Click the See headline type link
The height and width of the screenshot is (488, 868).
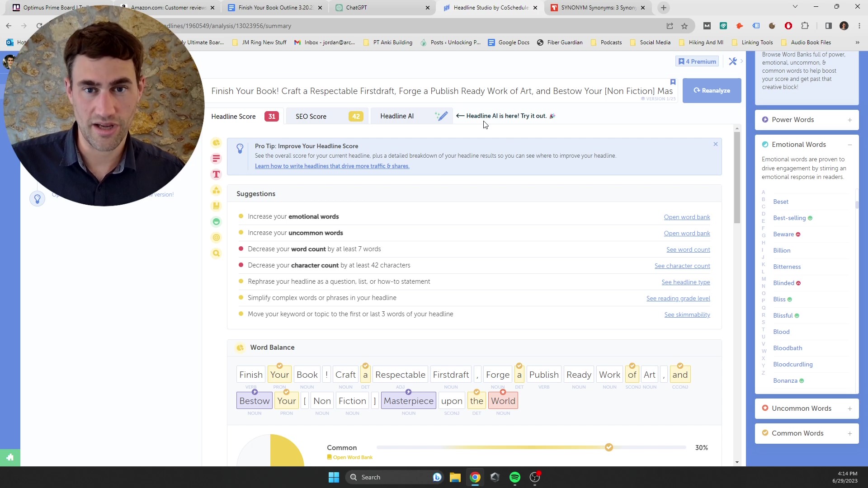pos(686,282)
